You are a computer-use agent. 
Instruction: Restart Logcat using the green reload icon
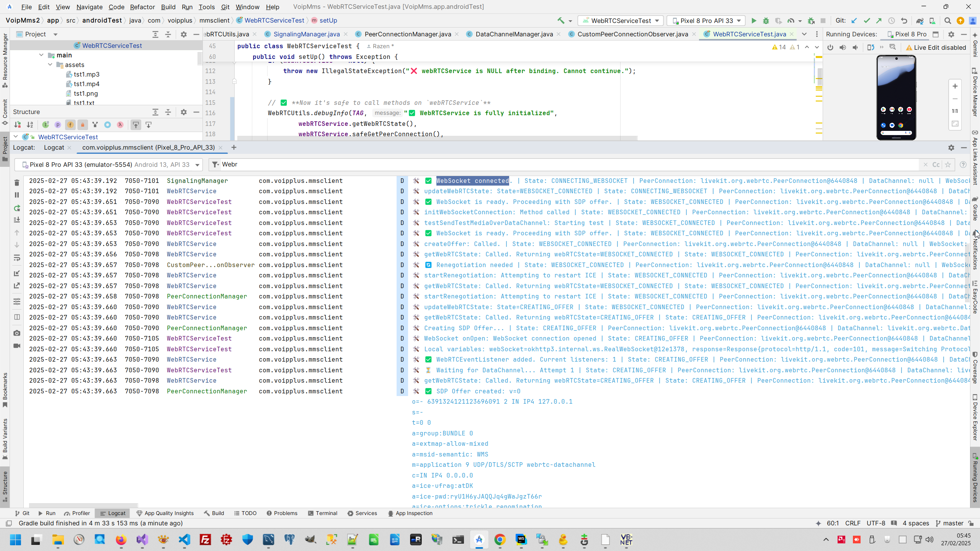[17, 208]
